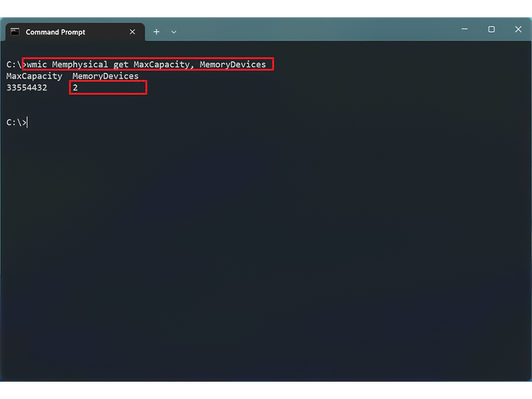Close the Command Prompt tab
Image resolution: width=532 pixels, height=399 pixels.
pyautogui.click(x=132, y=32)
